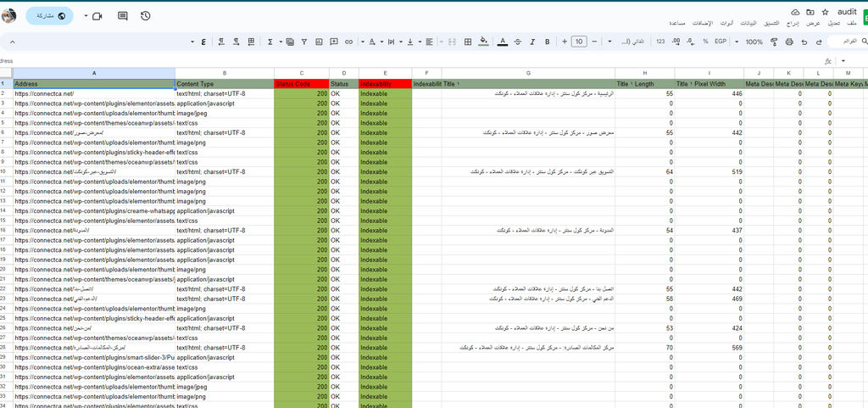Increase font size with plus button
The image size is (868, 408).
pos(565,42)
